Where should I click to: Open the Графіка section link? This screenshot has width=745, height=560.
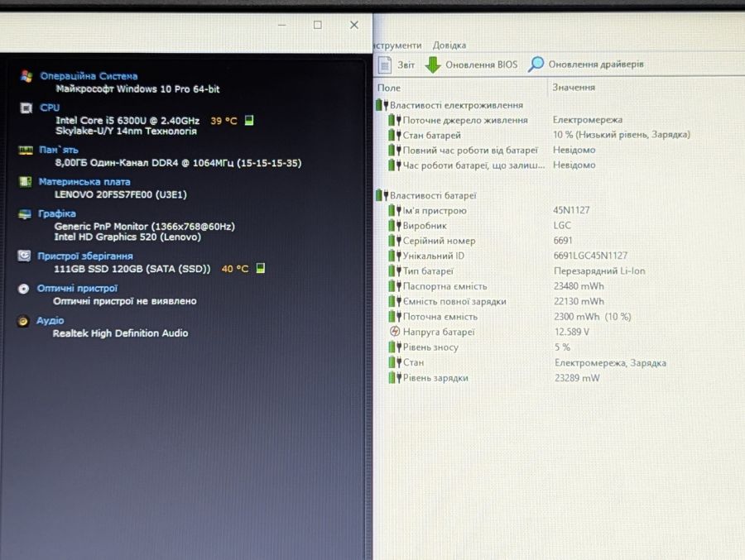tap(57, 213)
